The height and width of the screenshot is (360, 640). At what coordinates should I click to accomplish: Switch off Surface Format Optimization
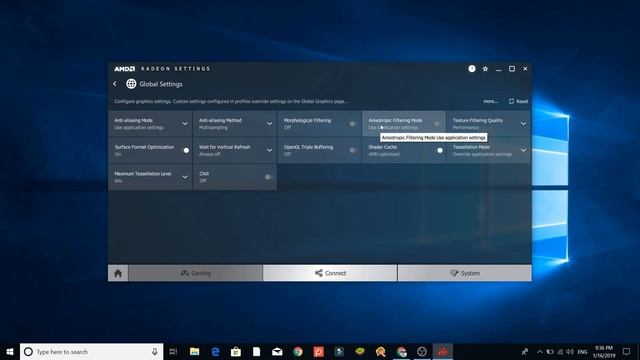[185, 150]
